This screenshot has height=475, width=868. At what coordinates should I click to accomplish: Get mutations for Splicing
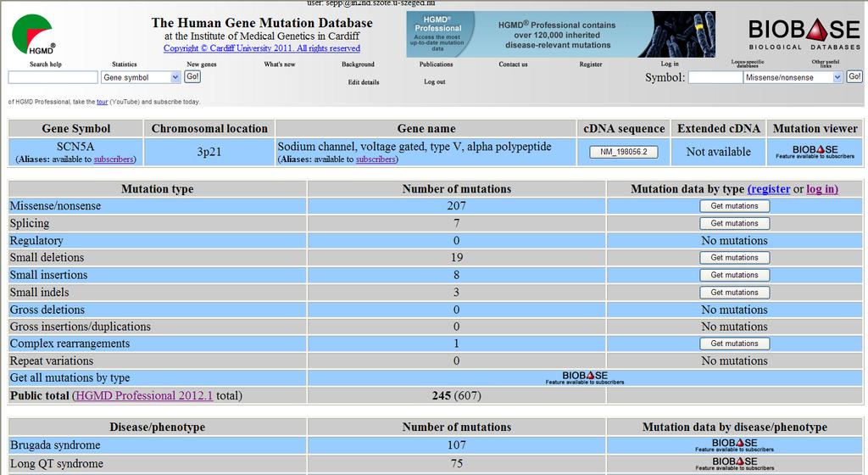coord(735,224)
